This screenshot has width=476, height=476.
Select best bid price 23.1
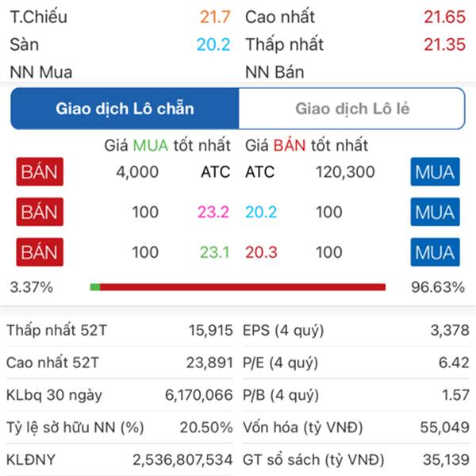click(x=214, y=252)
